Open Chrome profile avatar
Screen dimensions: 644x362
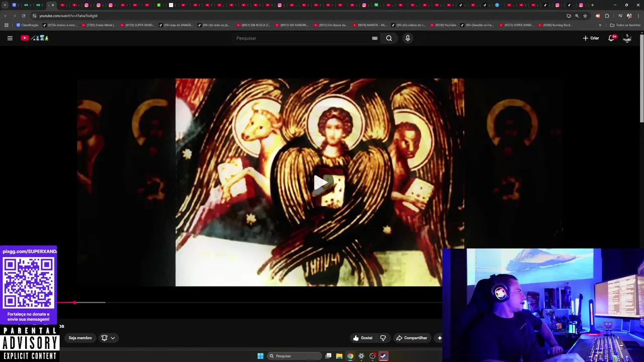(629, 16)
